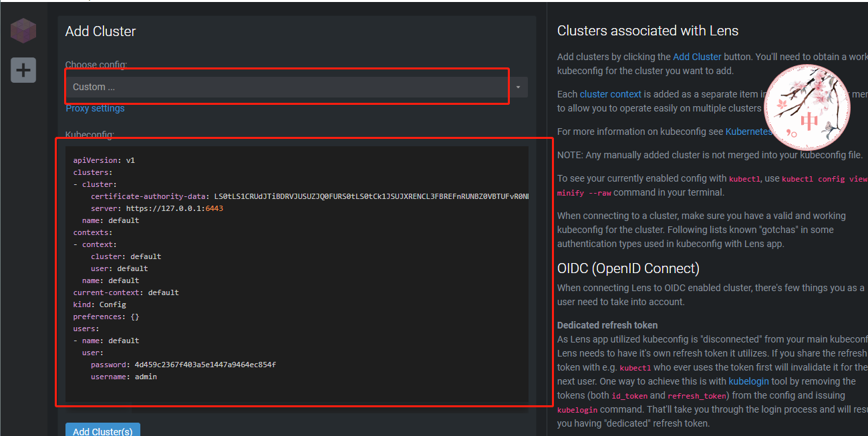Click the apiVersion: v1 line
Screen dimensions: 868x436
pos(104,160)
